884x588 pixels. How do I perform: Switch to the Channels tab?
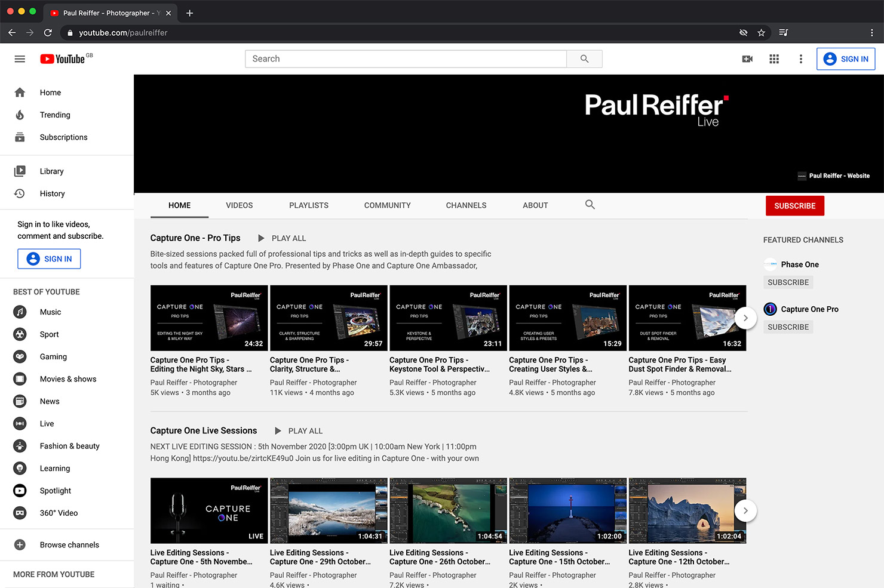466,205
